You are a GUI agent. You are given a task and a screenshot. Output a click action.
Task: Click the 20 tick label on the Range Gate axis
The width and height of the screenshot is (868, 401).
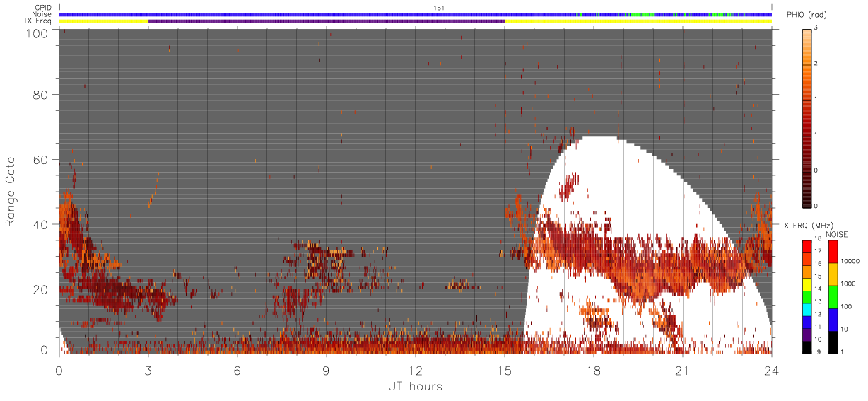click(x=40, y=289)
